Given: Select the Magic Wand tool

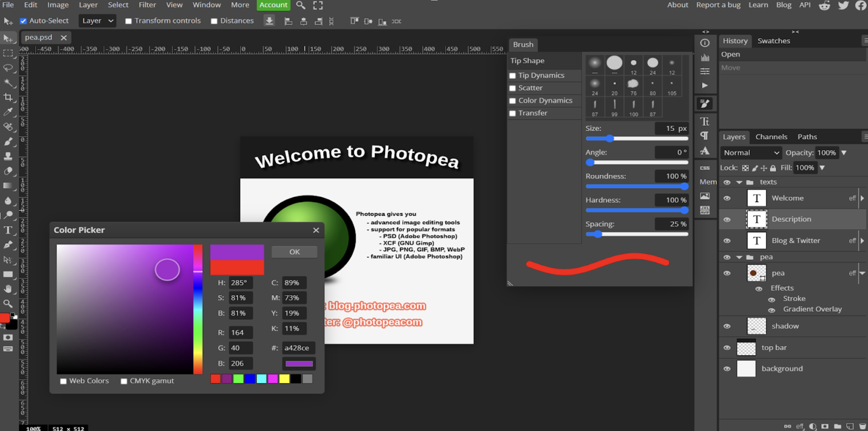Looking at the screenshot, I should (8, 83).
